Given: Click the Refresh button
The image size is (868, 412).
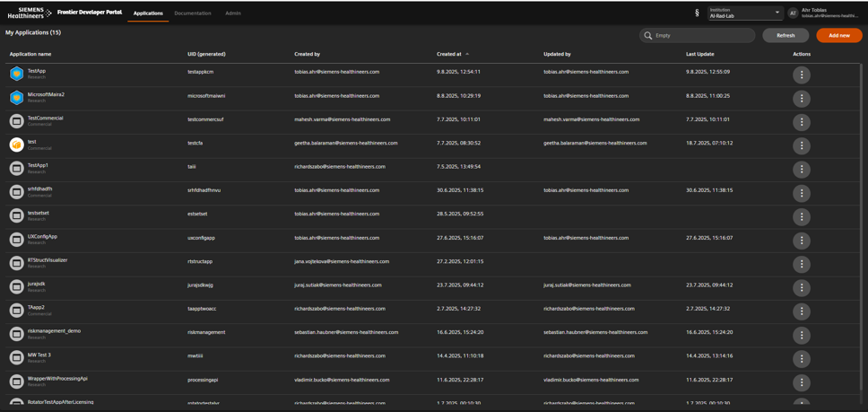Looking at the screenshot, I should click(x=786, y=35).
